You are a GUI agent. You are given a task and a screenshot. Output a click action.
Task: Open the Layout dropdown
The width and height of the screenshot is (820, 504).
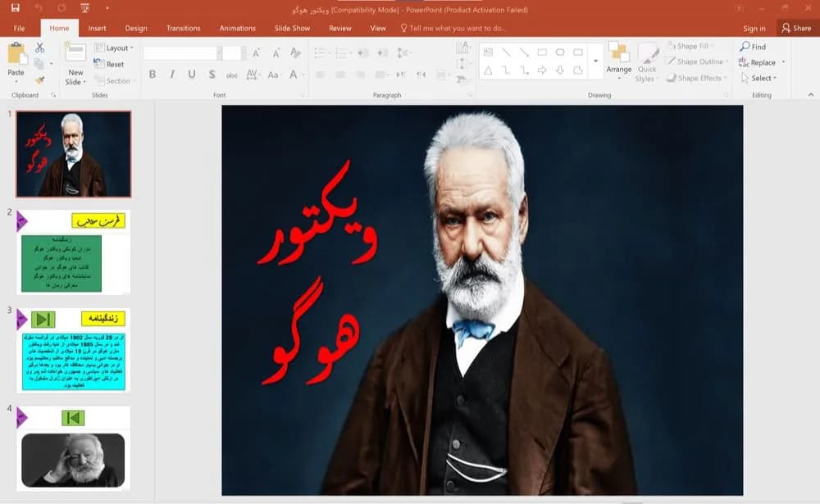pos(114,48)
